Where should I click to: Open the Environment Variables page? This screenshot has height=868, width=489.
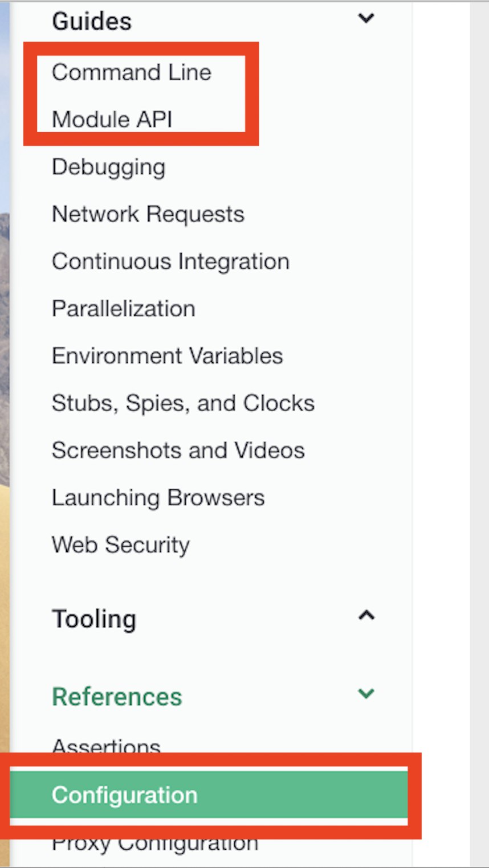pos(168,356)
